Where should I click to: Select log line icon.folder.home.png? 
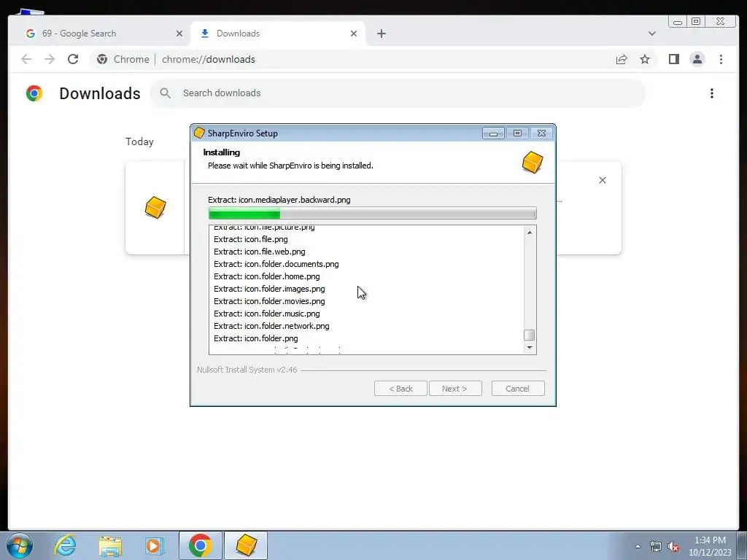tap(267, 276)
